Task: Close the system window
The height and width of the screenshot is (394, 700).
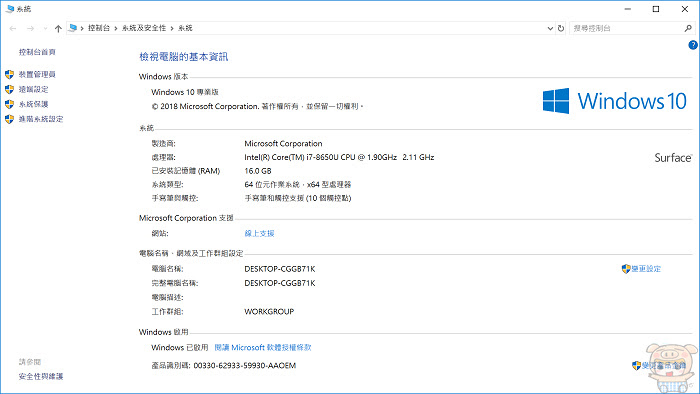Action: 685,9
